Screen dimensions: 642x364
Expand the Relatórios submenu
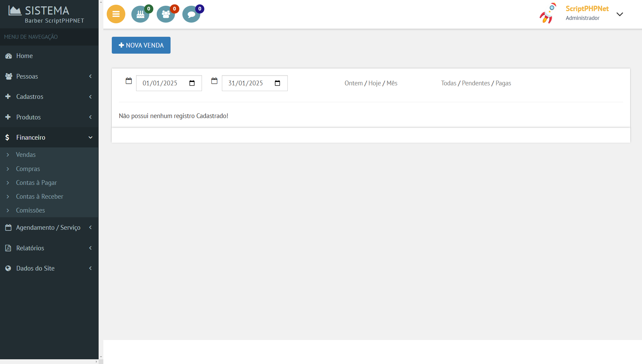(x=49, y=248)
